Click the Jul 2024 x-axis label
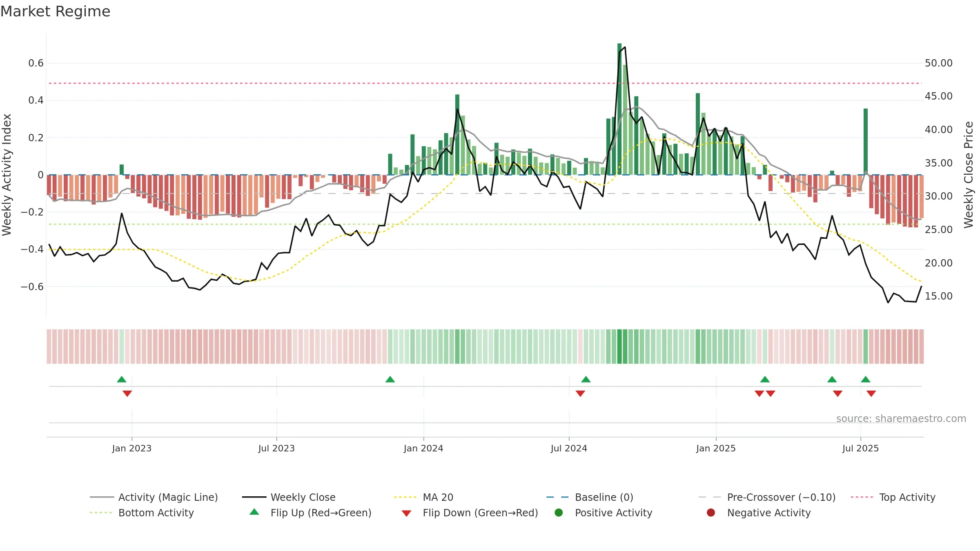 pyautogui.click(x=569, y=448)
